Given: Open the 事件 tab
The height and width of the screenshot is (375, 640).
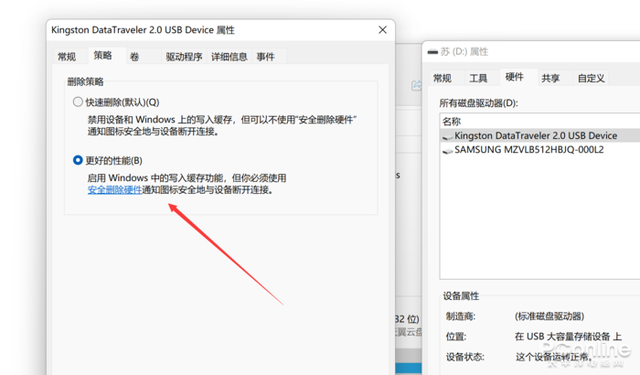Looking at the screenshot, I should pos(265,57).
